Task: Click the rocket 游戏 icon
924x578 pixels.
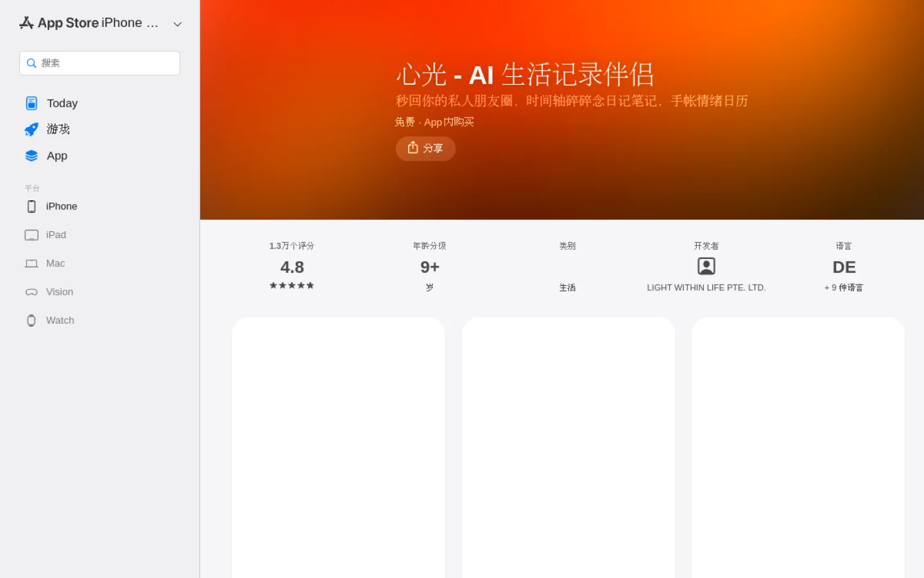Action: coord(31,129)
